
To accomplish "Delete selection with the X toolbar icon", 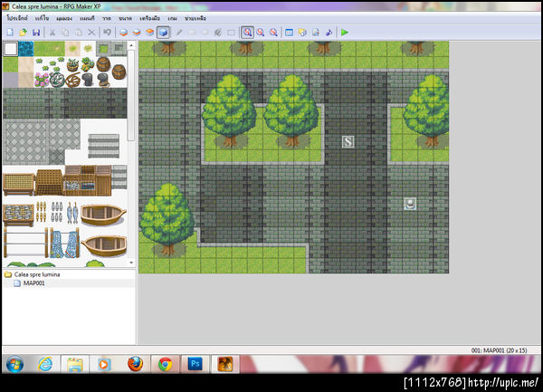I will click(91, 33).
